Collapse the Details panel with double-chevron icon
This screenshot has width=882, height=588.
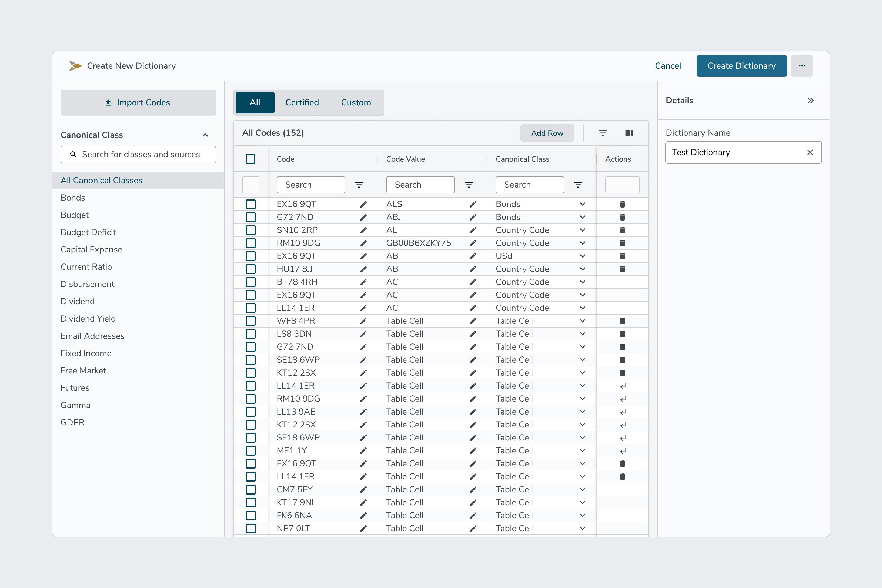click(x=810, y=101)
